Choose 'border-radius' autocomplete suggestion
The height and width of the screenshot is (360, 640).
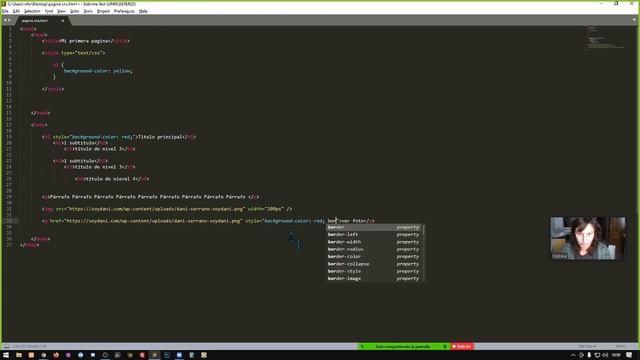(374, 249)
